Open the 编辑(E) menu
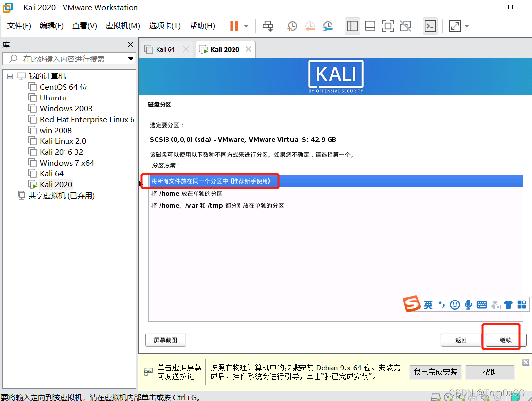Viewport: 532px width, 401px height. (51, 26)
